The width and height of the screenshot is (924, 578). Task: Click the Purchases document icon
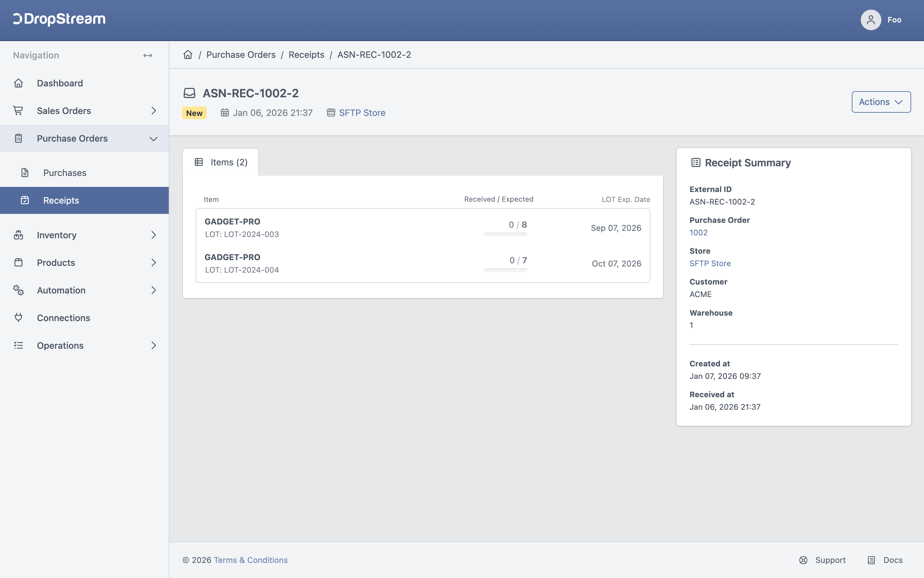point(25,173)
